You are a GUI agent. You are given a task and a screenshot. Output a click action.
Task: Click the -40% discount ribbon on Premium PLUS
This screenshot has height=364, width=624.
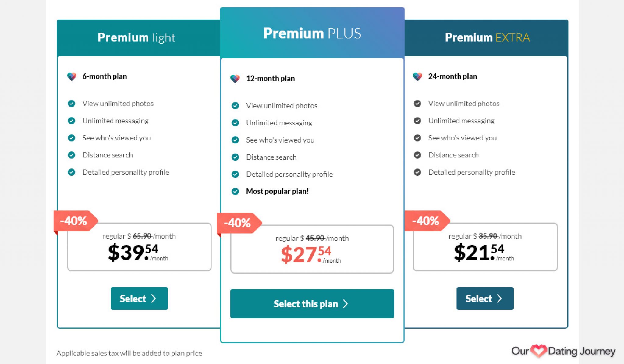point(238,223)
